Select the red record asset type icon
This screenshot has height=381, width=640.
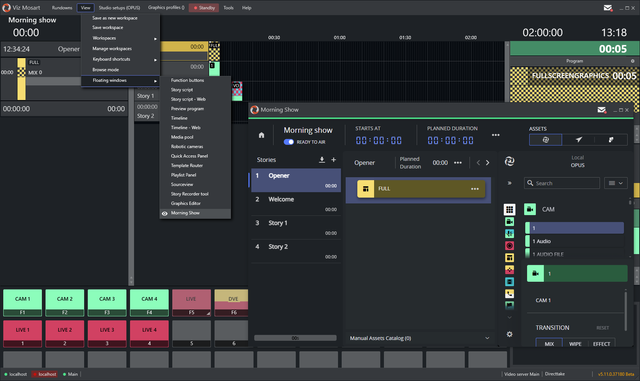click(509, 245)
